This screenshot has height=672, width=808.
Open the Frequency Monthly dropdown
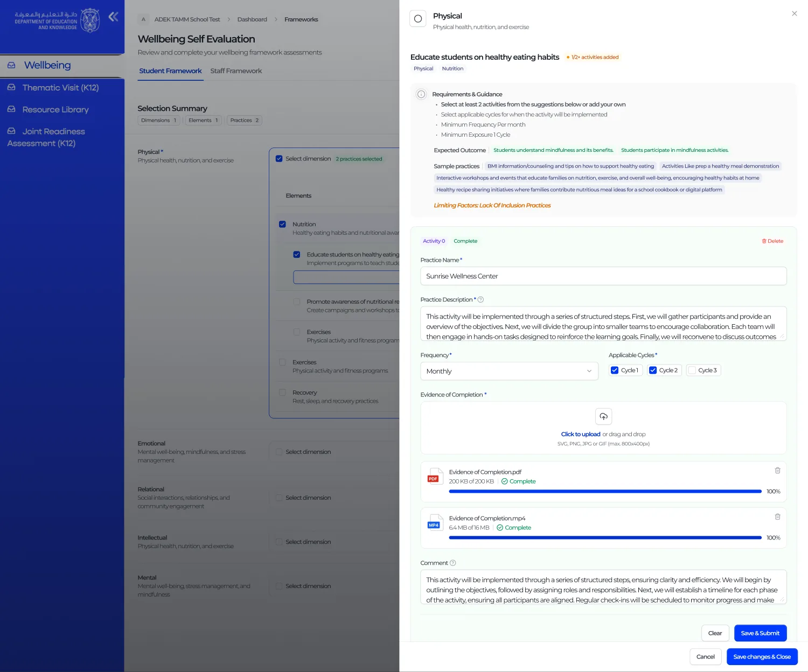[x=509, y=371]
